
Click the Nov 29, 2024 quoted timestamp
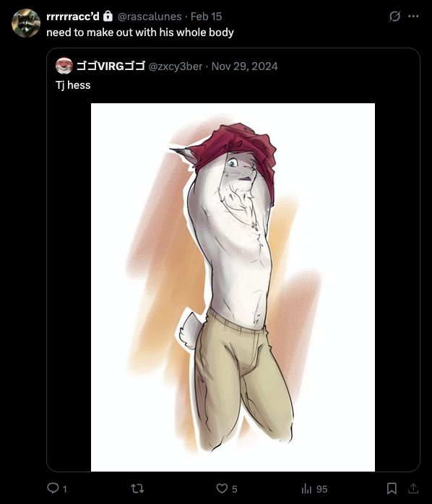tap(244, 66)
